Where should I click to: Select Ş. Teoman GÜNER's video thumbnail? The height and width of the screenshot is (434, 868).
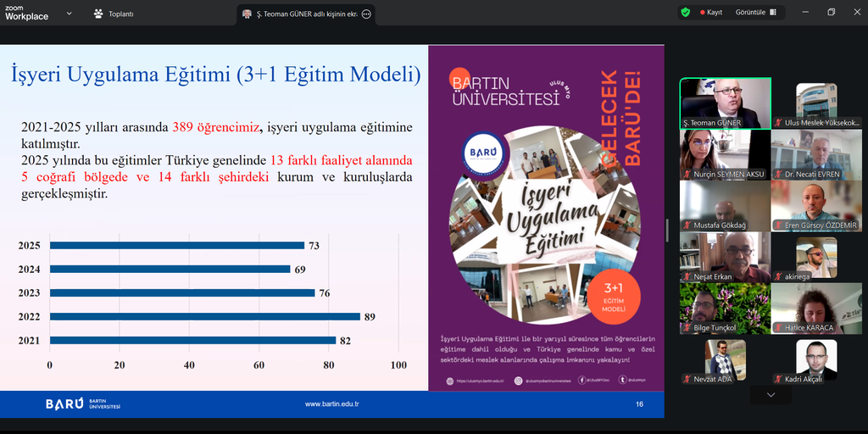725,101
